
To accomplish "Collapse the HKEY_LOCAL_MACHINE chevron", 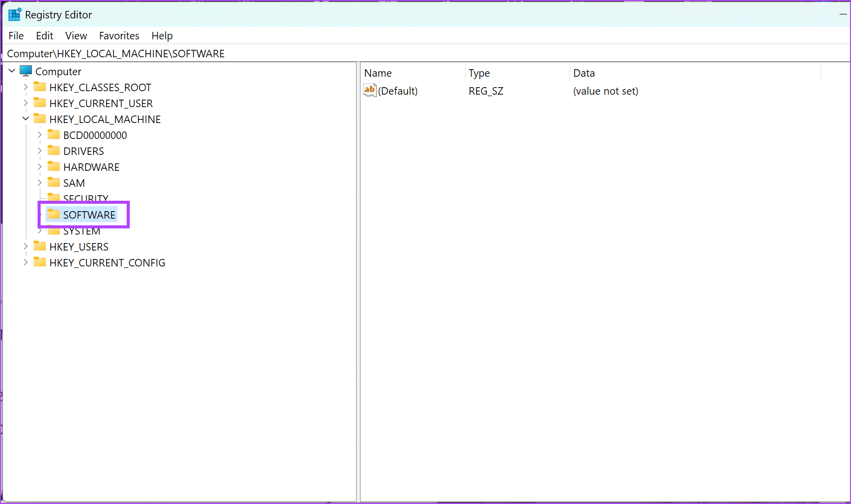I will tap(26, 119).
